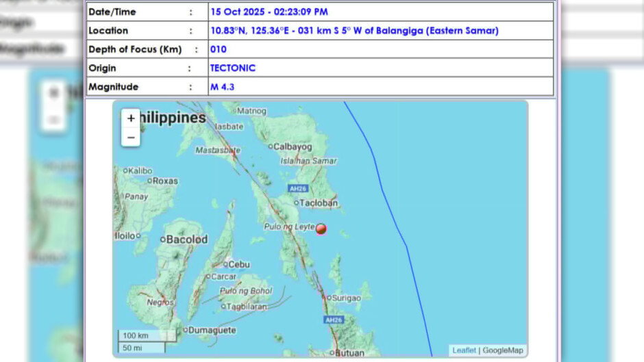Click the Roxas city label
The height and width of the screenshot is (362, 644).
coord(165,181)
